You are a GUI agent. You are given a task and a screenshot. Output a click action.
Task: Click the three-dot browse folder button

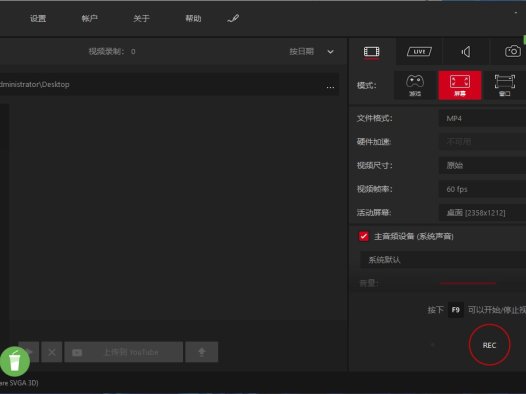(330, 87)
